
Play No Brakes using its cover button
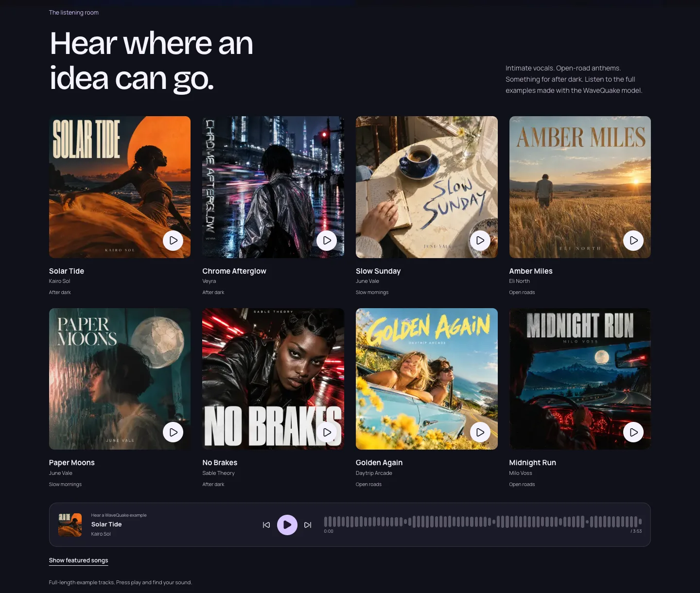[327, 432]
